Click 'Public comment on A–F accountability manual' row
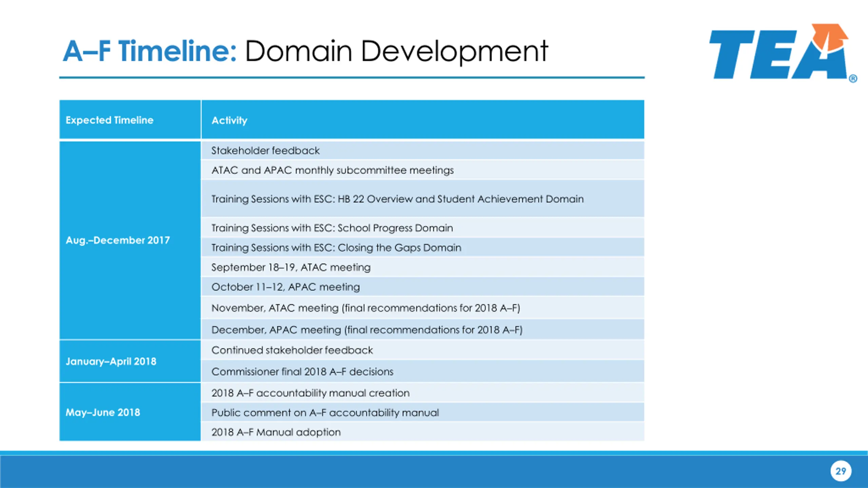 point(423,412)
